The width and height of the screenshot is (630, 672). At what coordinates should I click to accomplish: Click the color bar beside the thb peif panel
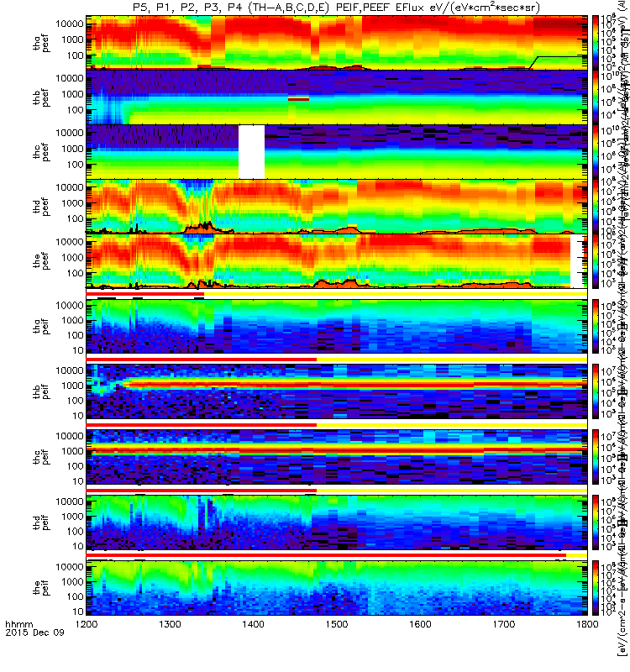(596, 391)
